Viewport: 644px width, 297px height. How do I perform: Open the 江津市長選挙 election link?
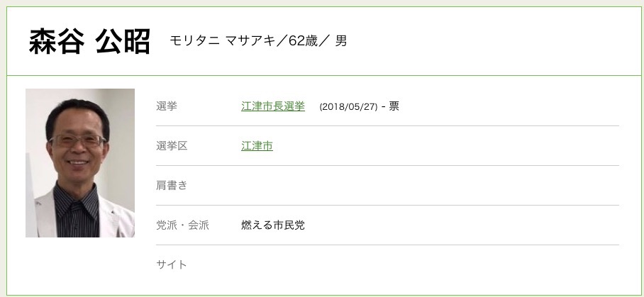click(273, 106)
